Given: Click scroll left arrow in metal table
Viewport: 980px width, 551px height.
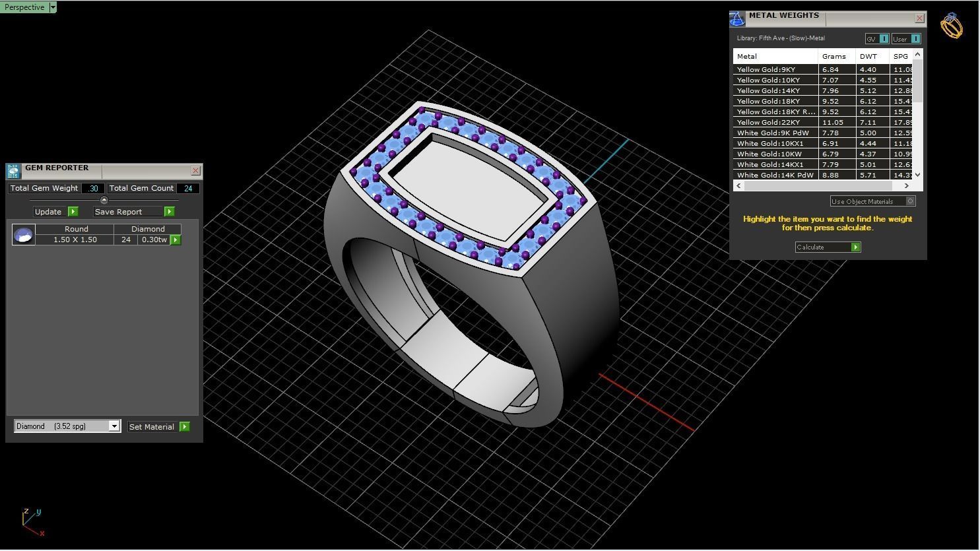Looking at the screenshot, I should pyautogui.click(x=738, y=185).
